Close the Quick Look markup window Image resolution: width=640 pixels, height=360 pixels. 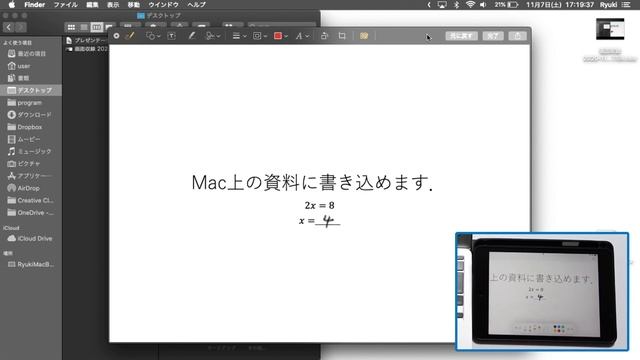[116, 36]
